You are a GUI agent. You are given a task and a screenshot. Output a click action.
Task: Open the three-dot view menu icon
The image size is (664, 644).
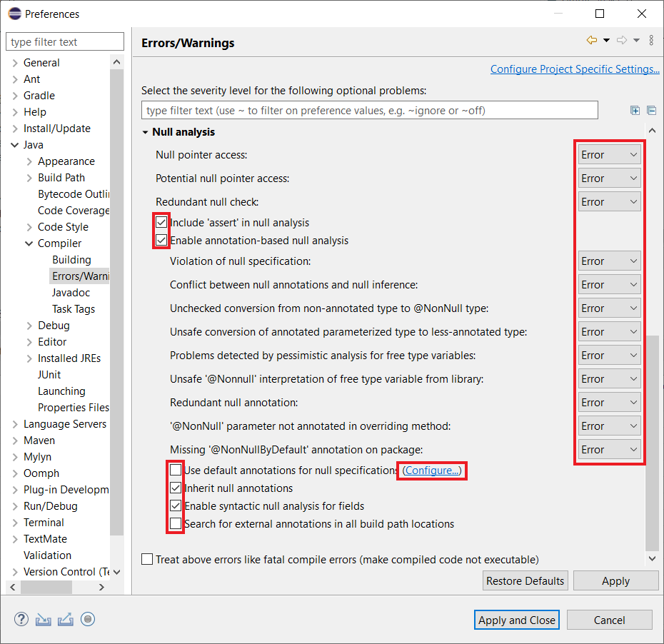[x=651, y=41]
